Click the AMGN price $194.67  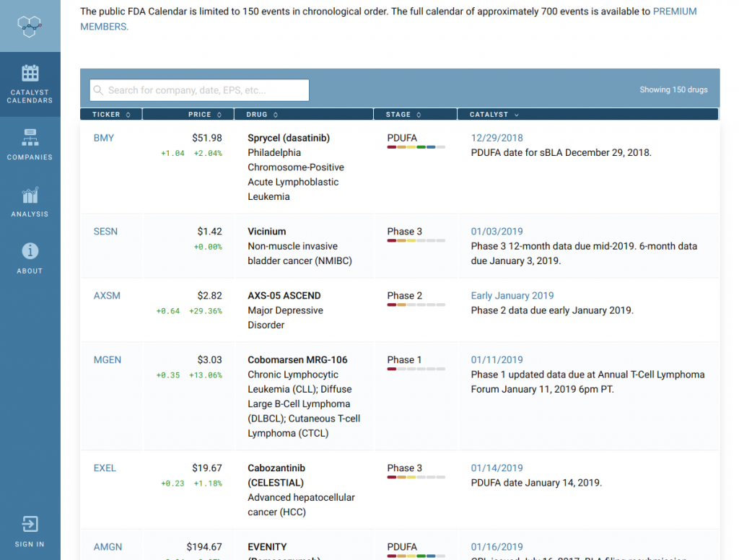[x=204, y=547]
